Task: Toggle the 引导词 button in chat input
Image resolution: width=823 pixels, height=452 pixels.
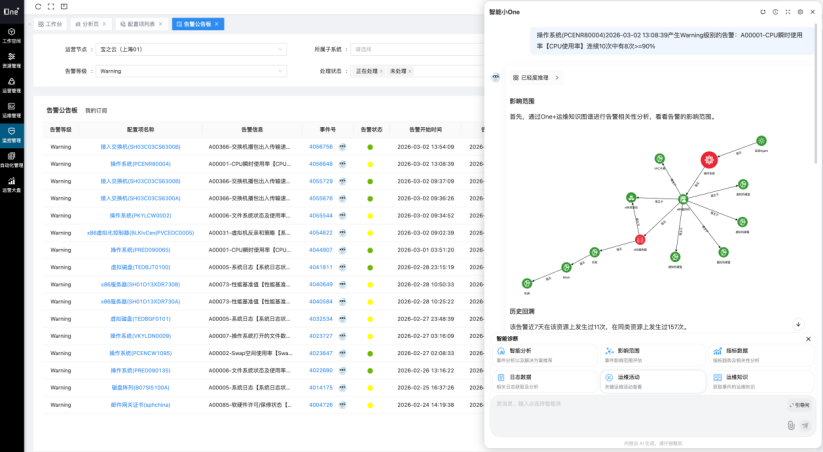Action: coord(800,405)
